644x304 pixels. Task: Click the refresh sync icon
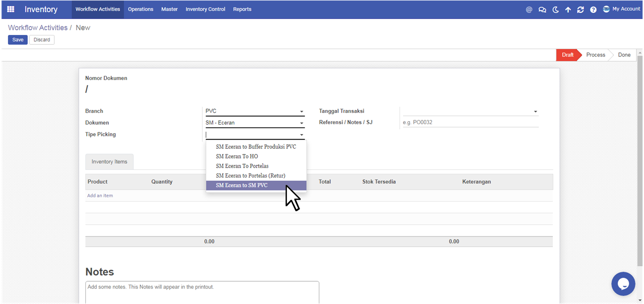coord(580,9)
